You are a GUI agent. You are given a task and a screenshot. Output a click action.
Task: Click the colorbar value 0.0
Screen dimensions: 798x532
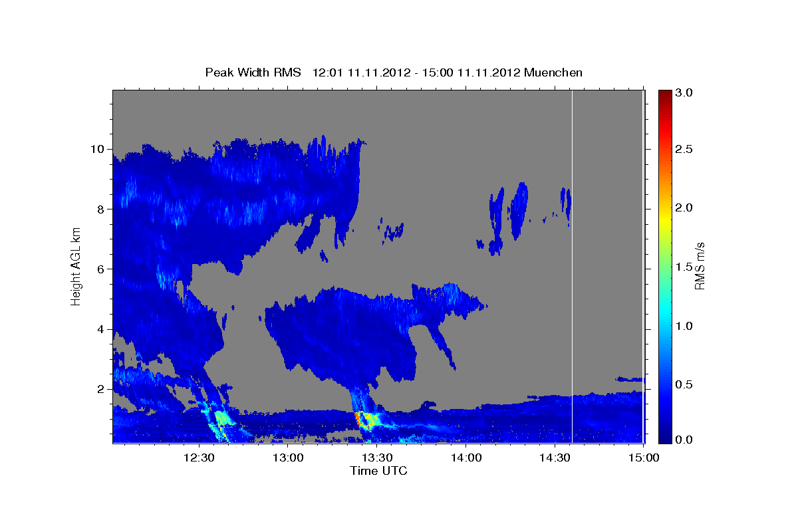tap(686, 440)
